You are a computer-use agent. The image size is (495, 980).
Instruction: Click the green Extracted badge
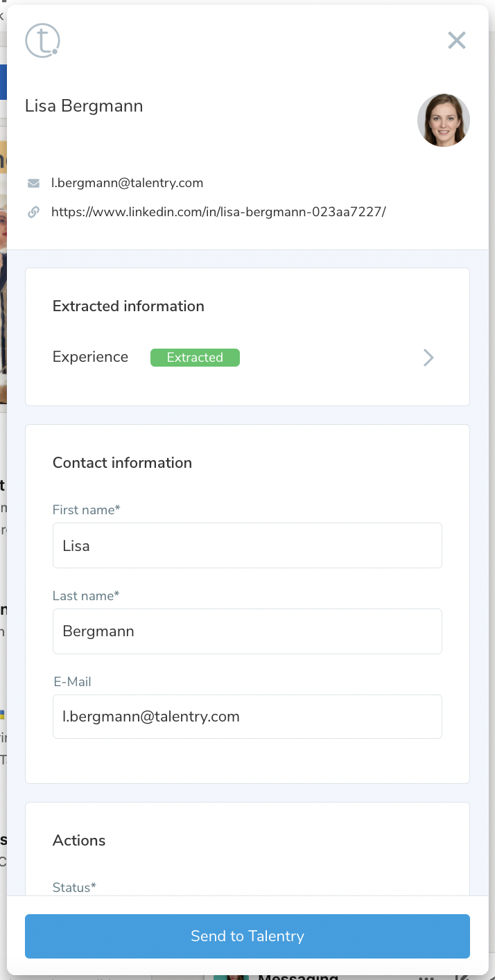[195, 358]
